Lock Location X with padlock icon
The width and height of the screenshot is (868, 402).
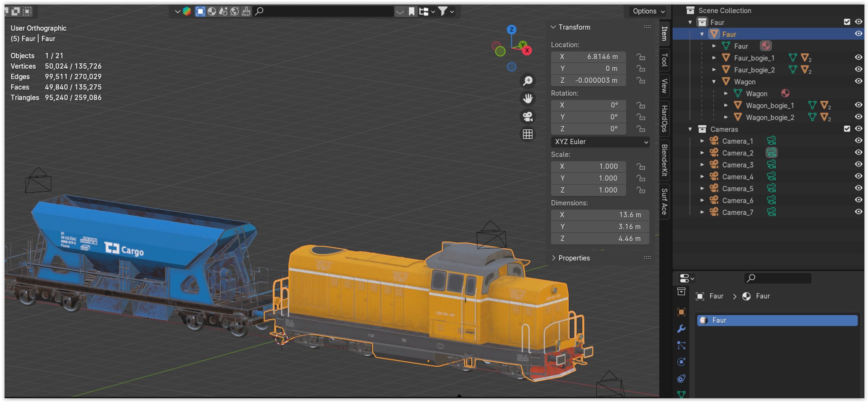641,57
